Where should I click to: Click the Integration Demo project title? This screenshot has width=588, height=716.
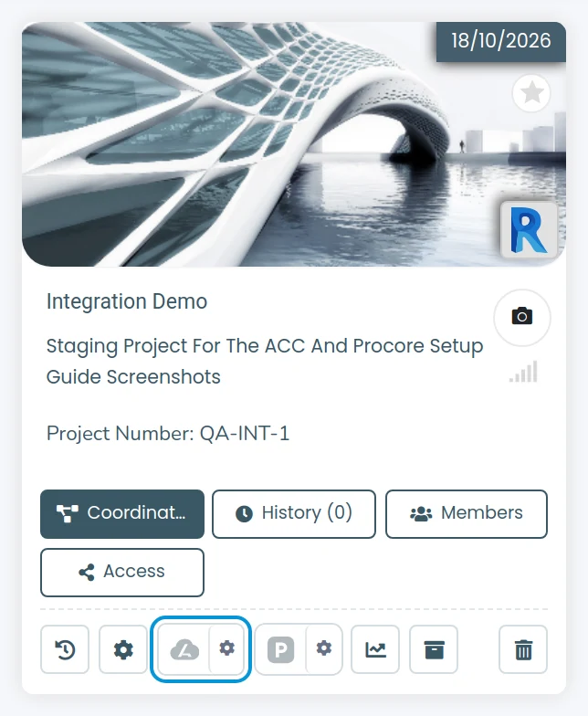pyautogui.click(x=127, y=301)
